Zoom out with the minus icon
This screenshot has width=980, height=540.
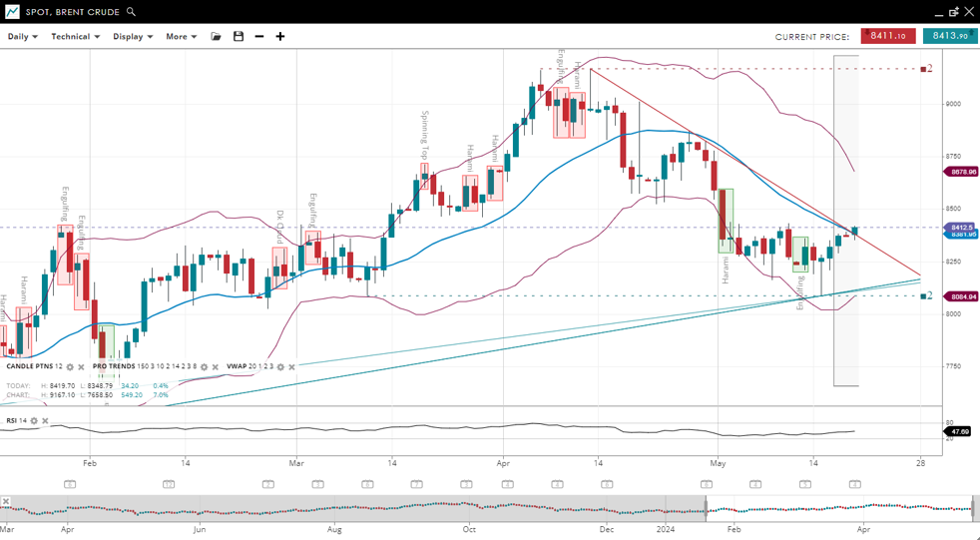pos(259,37)
